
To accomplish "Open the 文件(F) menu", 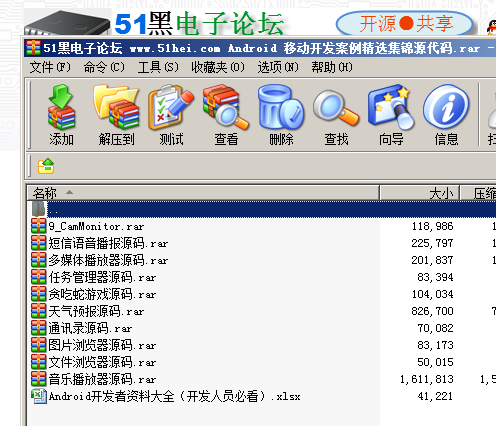I will [x=50, y=67].
